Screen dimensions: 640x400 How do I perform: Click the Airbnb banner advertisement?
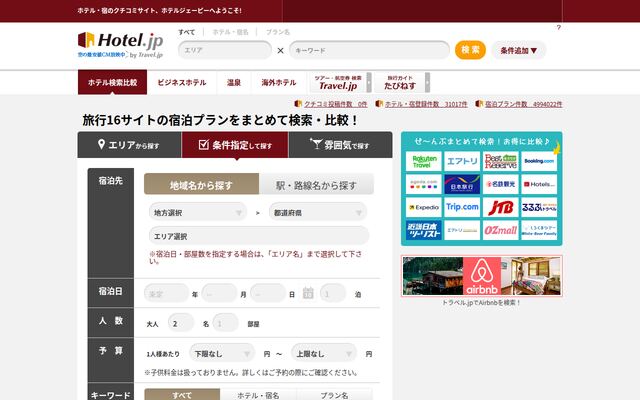(x=482, y=276)
